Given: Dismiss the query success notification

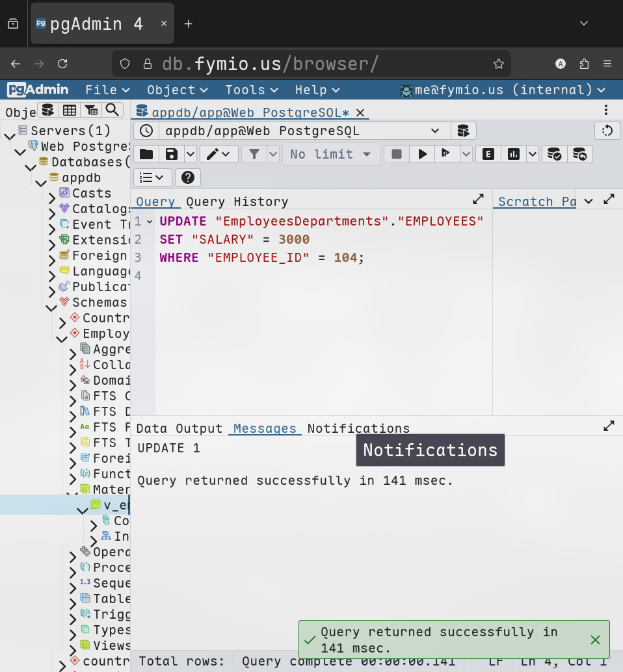Looking at the screenshot, I should (595, 640).
